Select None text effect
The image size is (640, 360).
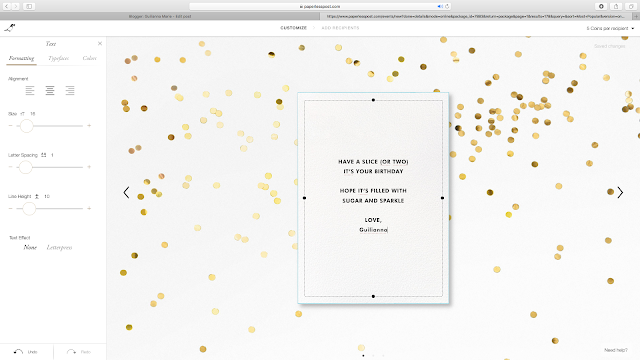(30, 247)
